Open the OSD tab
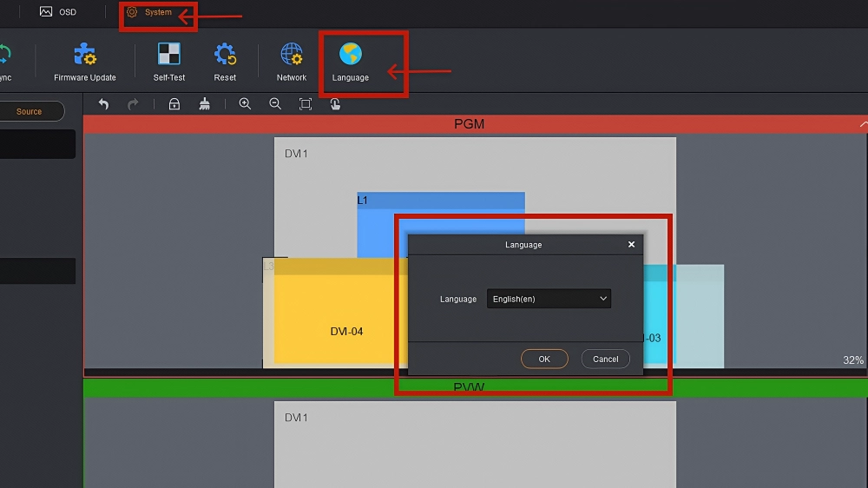 click(x=58, y=11)
